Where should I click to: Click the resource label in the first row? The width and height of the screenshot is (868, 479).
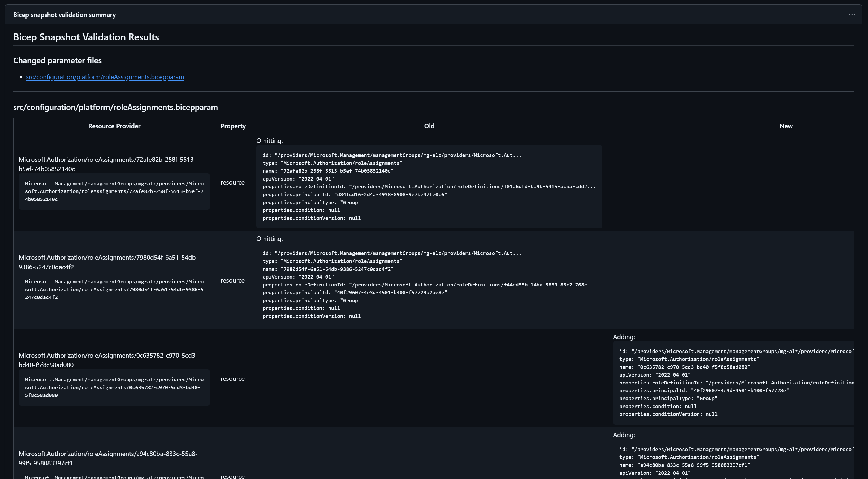232,182
